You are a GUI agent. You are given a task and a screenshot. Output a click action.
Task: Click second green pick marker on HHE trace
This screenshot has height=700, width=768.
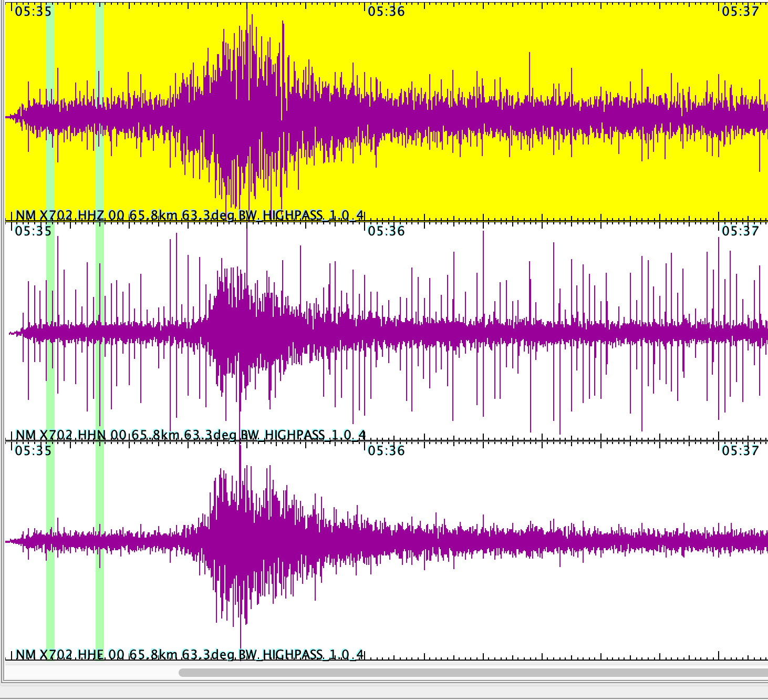click(x=100, y=551)
